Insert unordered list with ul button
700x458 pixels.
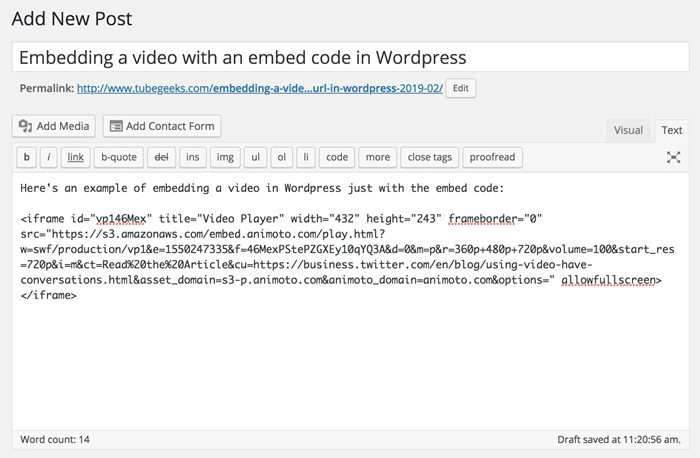pos(255,157)
